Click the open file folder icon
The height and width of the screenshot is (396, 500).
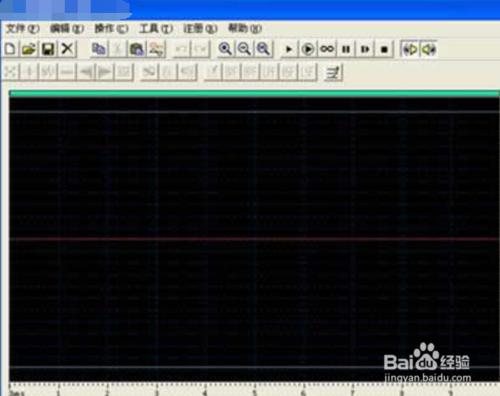pos(29,49)
